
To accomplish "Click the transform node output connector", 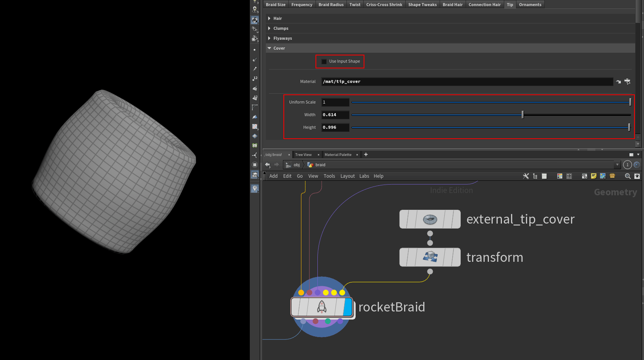I will pos(430,271).
